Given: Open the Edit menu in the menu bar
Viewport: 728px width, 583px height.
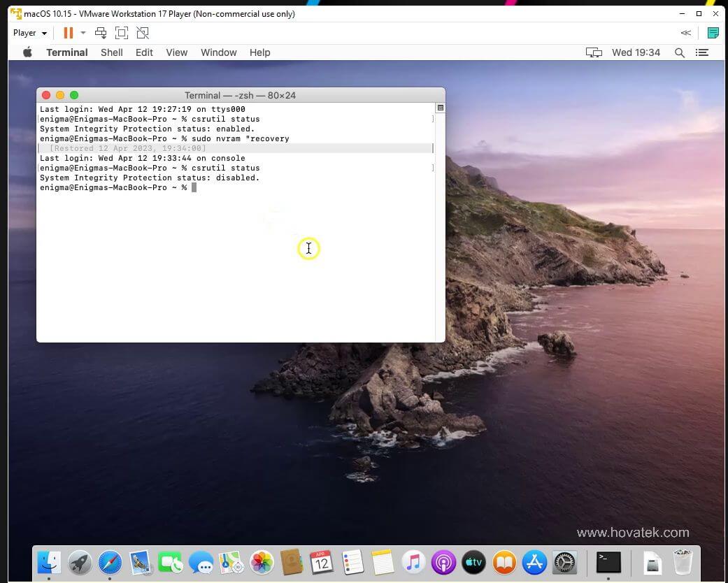Looking at the screenshot, I should [144, 52].
